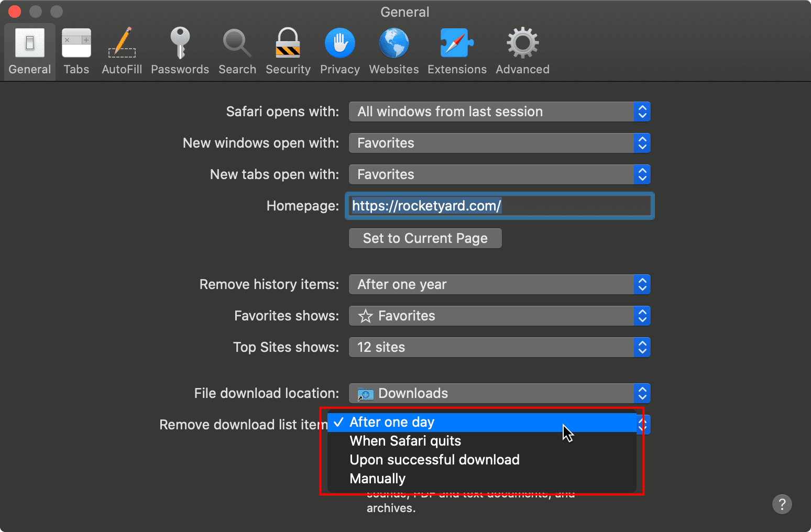Switch to Search preferences
The width and height of the screenshot is (811, 532).
[x=237, y=51]
